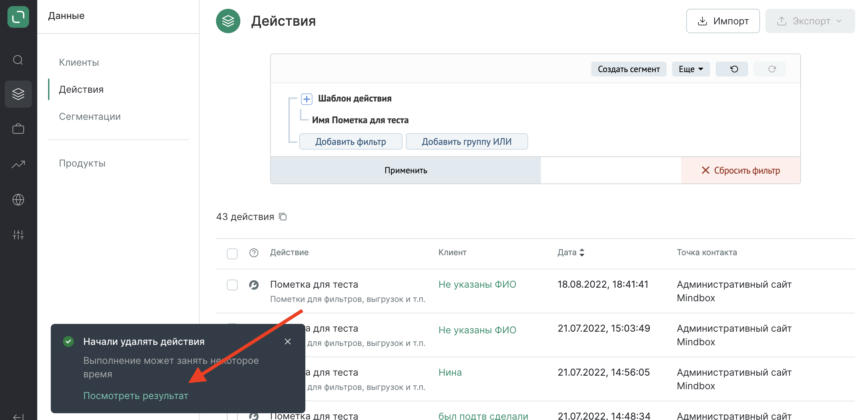Open the briefcase section in sidebar
Screen dimensions: 868x420
point(18,129)
